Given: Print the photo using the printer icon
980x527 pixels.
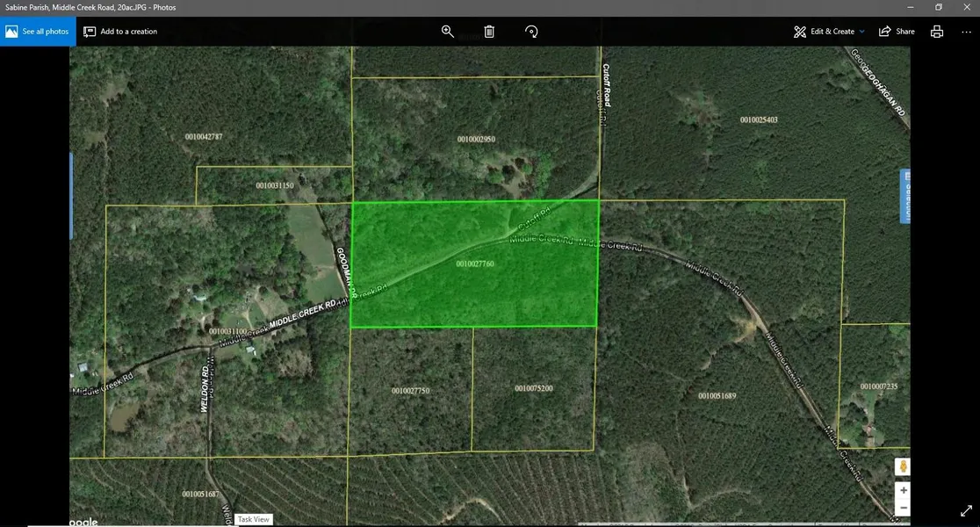Looking at the screenshot, I should point(937,32).
